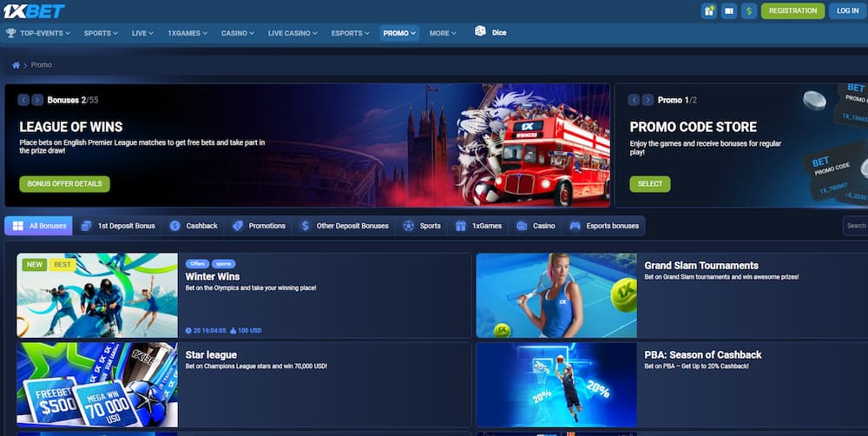Click the dollar payments icon in header
Screen dimensions: 868x436
[x=749, y=10]
